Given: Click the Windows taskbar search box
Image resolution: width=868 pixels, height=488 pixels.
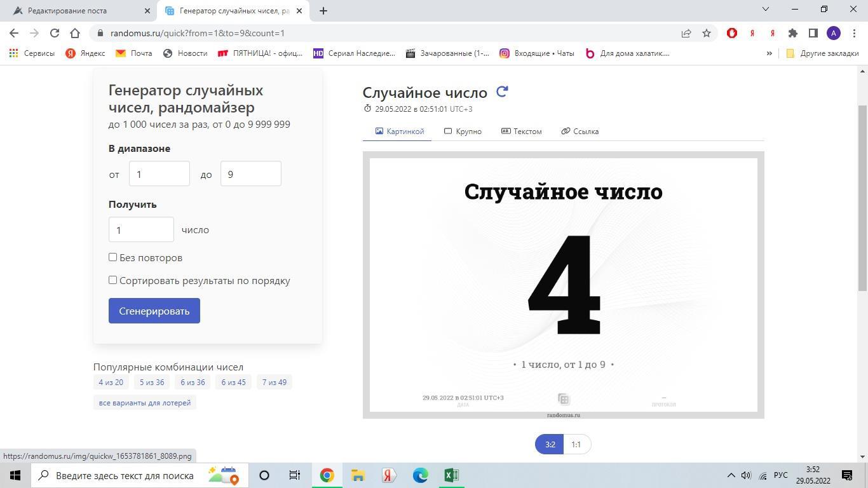Looking at the screenshot, I should point(139,475).
